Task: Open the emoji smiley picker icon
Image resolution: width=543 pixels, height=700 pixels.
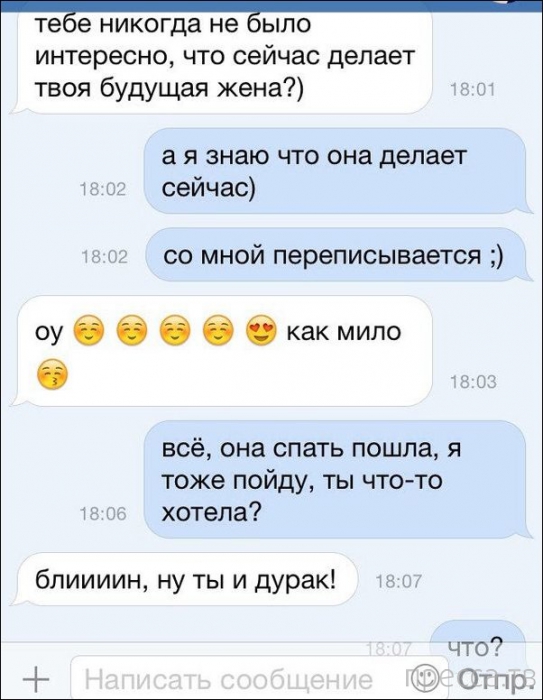Action: pyautogui.click(x=422, y=676)
